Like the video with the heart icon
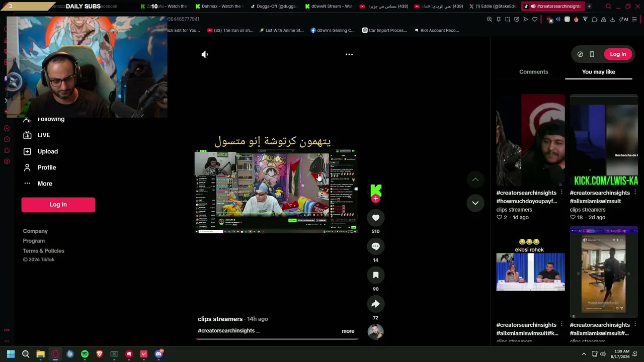 [x=376, y=218]
